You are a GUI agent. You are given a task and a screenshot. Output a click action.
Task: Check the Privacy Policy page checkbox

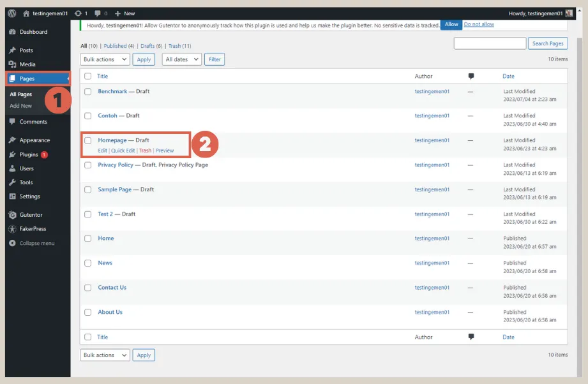pos(87,165)
